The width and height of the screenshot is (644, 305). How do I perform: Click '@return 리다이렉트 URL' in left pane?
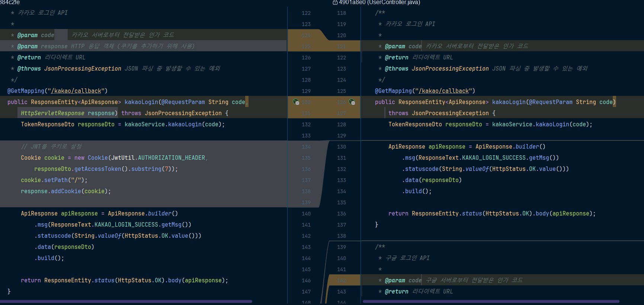click(51, 58)
